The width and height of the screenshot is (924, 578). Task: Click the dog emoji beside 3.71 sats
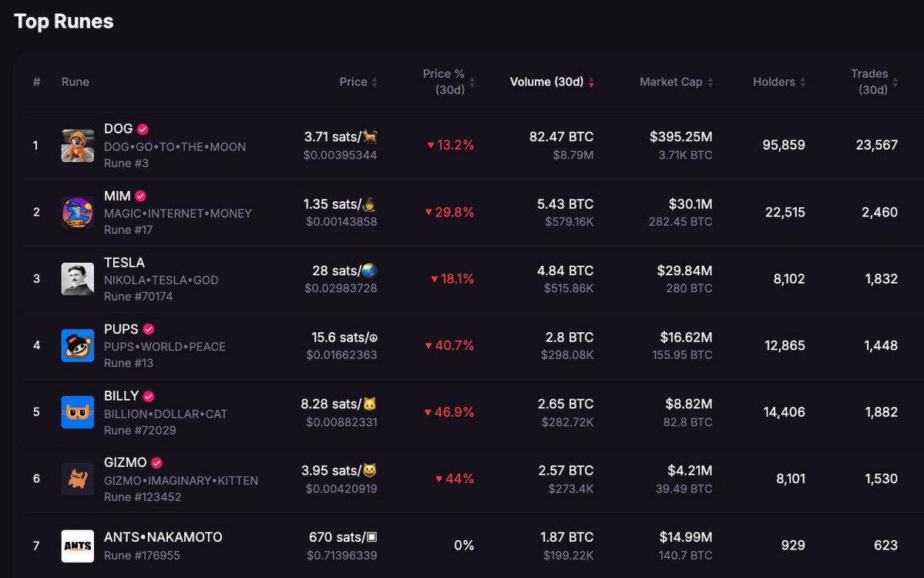pos(370,136)
